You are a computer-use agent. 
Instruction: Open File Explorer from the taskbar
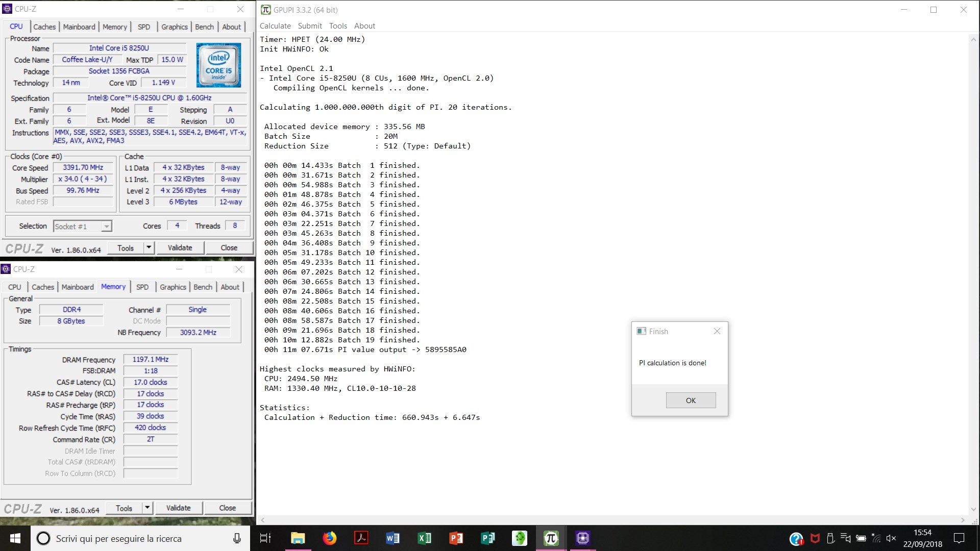pyautogui.click(x=298, y=538)
